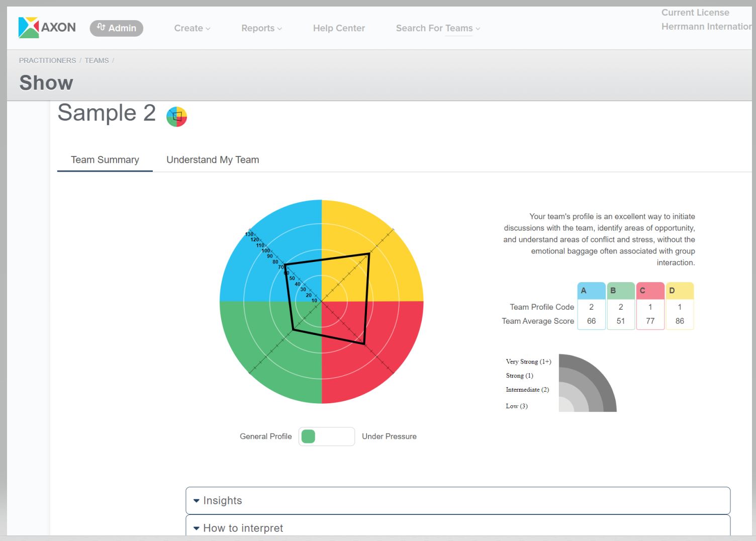Open the Help Center link
Image resolution: width=756 pixels, height=541 pixels.
point(339,28)
